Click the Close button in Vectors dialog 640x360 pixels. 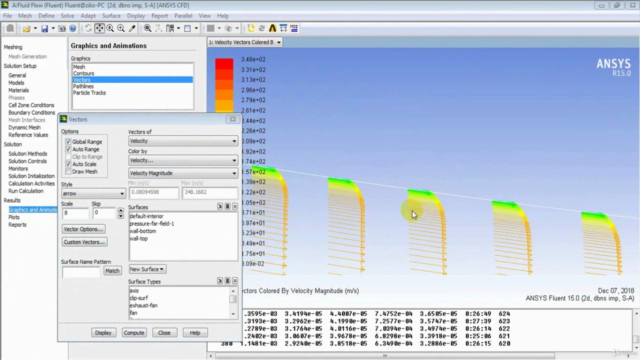[x=164, y=333]
